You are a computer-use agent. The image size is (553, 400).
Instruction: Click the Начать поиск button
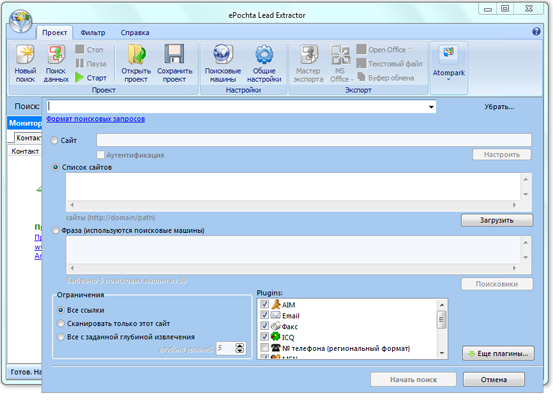click(413, 380)
